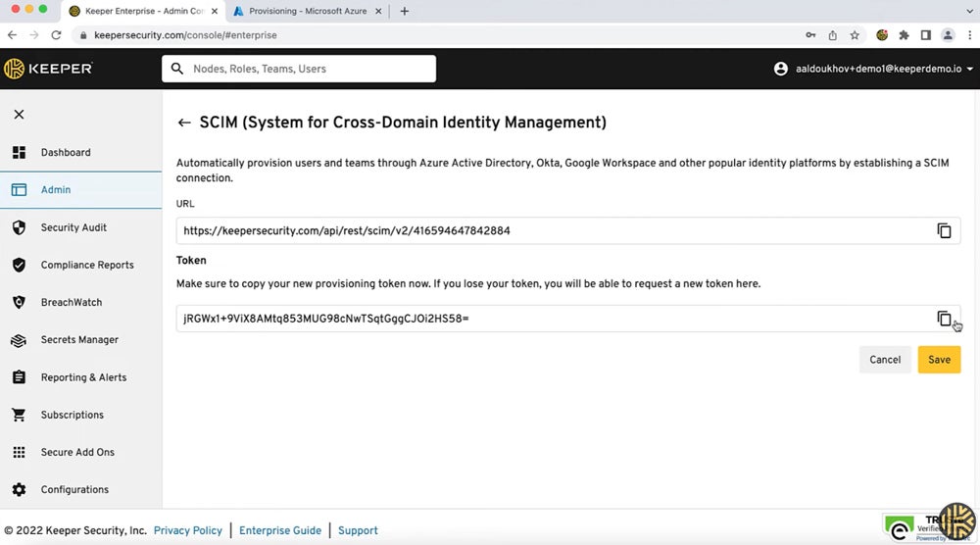Click the Nodes, Roles, Teams, Users search field

point(299,70)
